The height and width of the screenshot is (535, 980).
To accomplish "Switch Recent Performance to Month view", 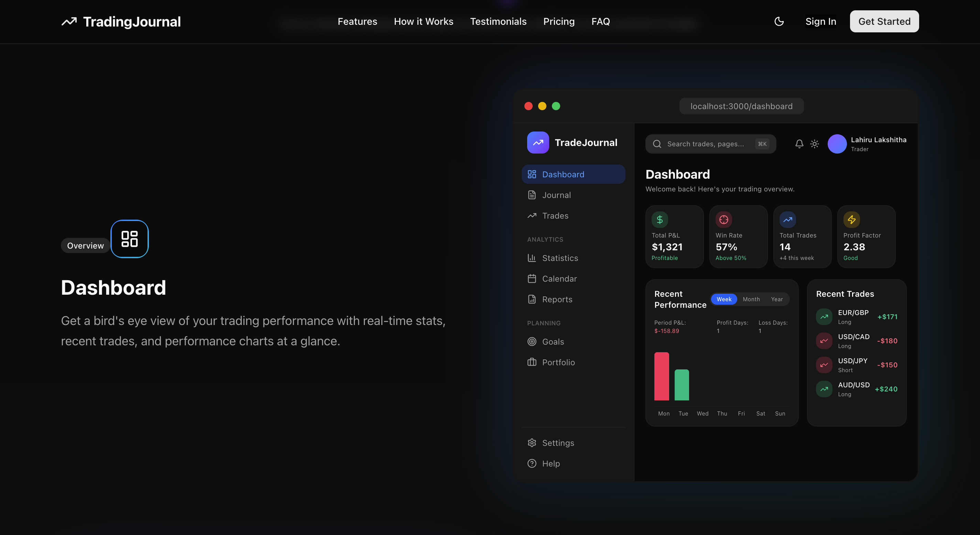I will (x=751, y=299).
